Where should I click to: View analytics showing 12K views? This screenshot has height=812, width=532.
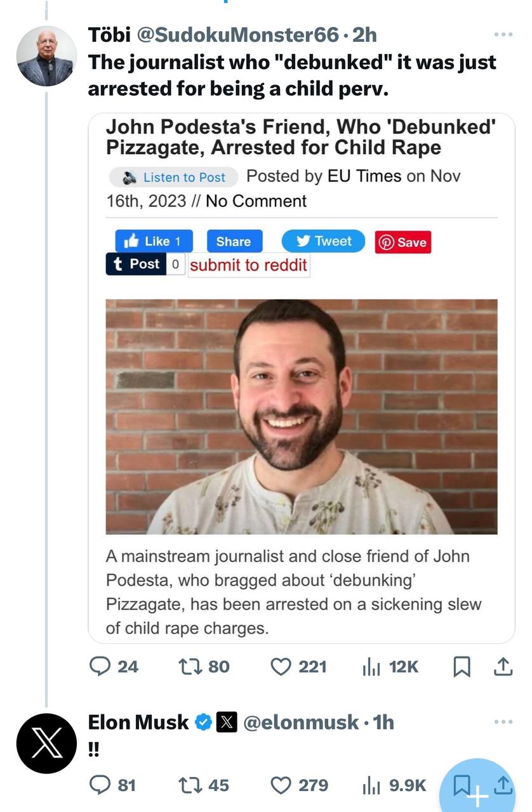(x=370, y=667)
